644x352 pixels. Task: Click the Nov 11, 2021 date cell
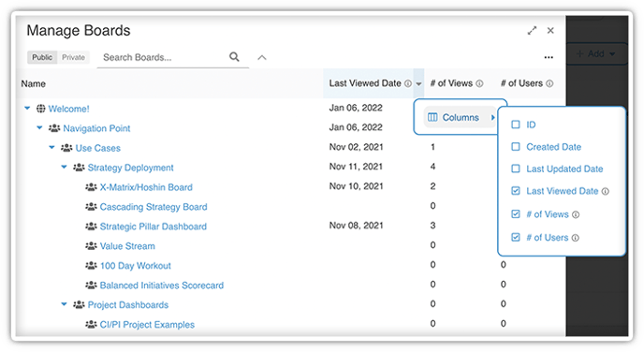[x=356, y=167]
